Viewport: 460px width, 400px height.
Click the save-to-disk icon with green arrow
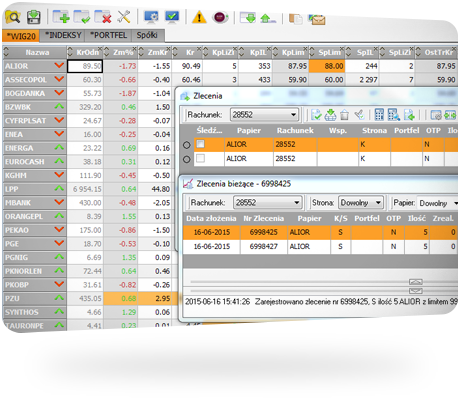click(x=33, y=17)
